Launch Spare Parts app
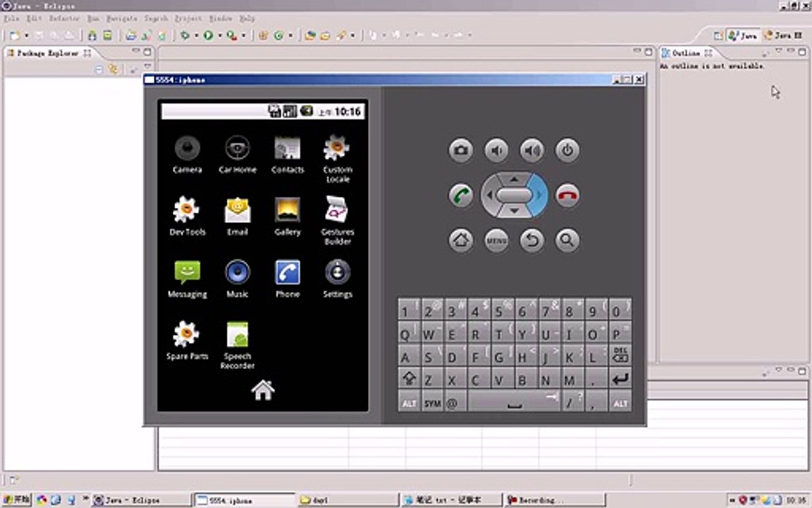The width and height of the screenshot is (812, 508). (187, 341)
